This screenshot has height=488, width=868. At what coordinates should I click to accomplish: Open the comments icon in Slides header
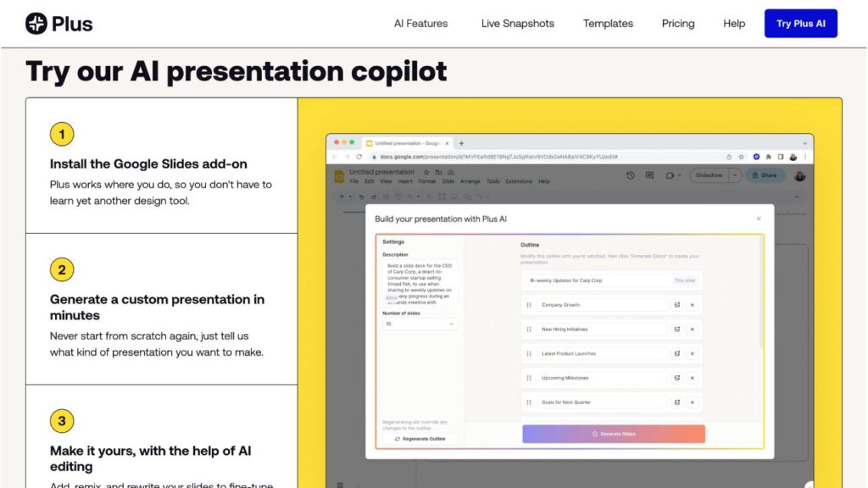[649, 175]
